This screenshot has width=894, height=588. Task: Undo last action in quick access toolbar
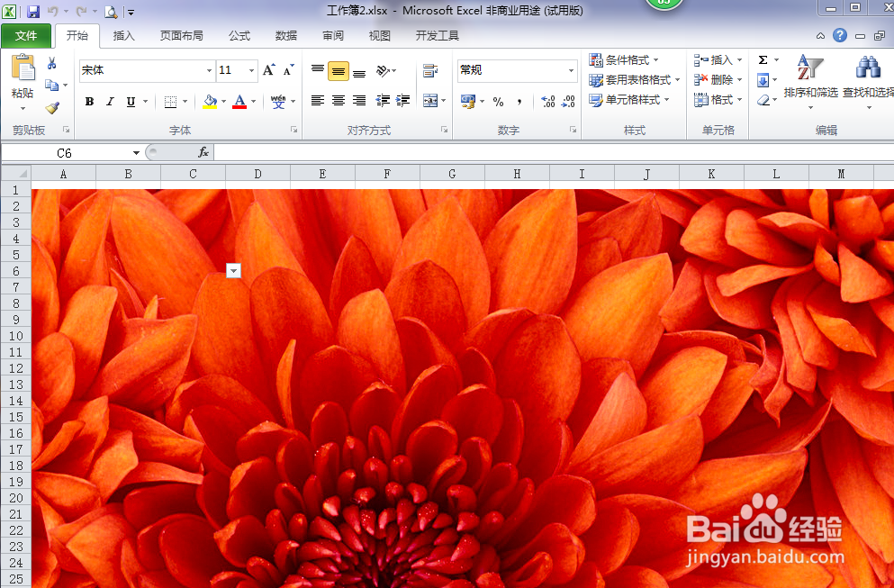(x=52, y=11)
